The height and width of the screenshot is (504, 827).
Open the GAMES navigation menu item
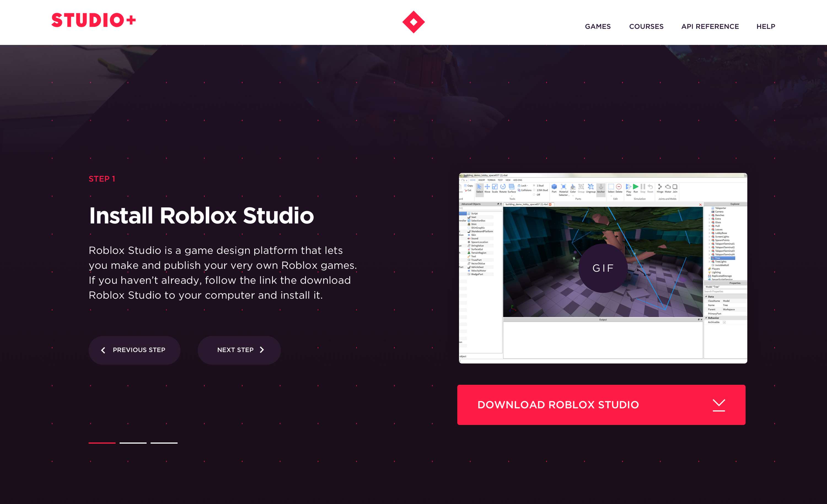[x=597, y=26]
